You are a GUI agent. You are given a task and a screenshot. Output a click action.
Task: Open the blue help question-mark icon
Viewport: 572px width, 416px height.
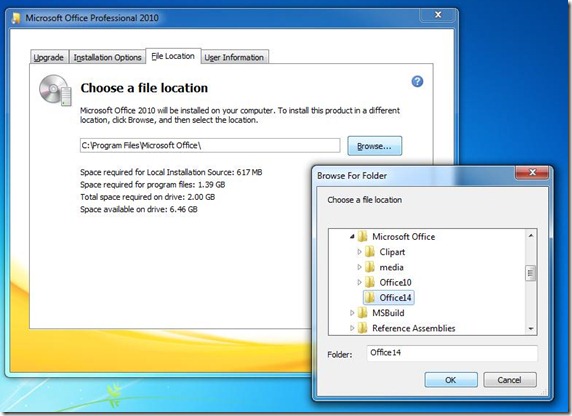(x=417, y=81)
